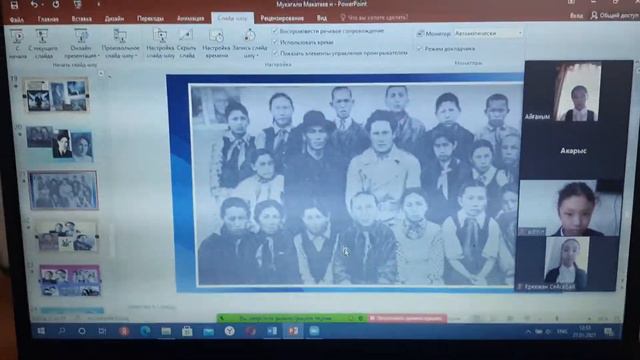Open Windows taskbar search
This screenshot has height=360, width=640.
62,331
